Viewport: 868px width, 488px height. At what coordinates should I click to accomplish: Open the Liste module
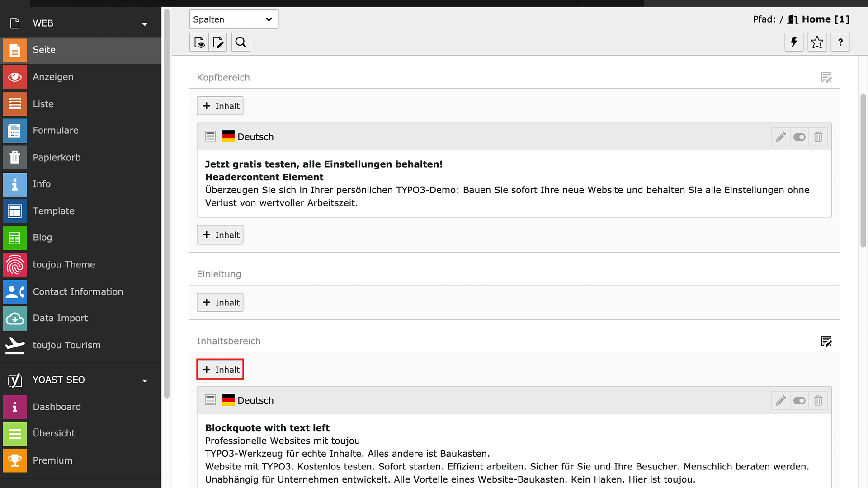pyautogui.click(x=43, y=104)
